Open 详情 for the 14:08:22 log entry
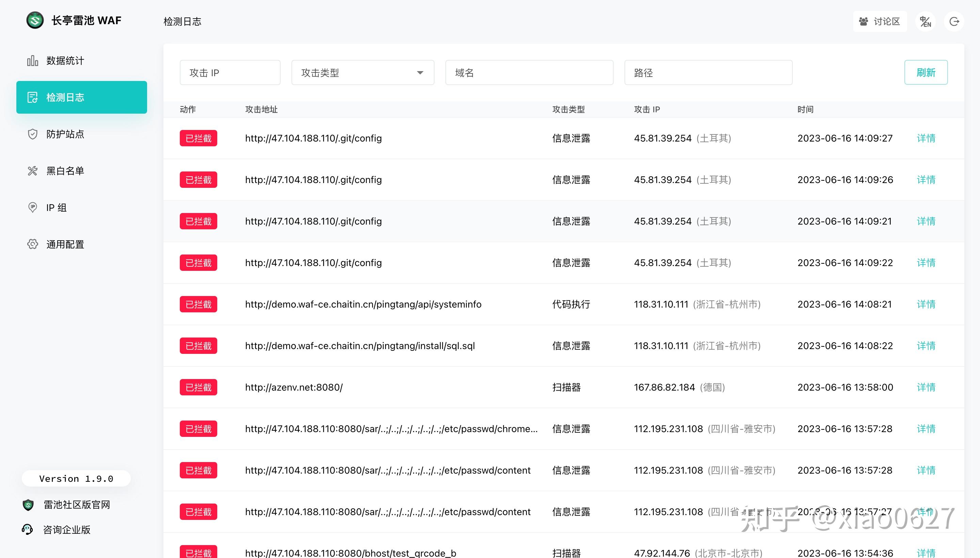 [x=926, y=346]
